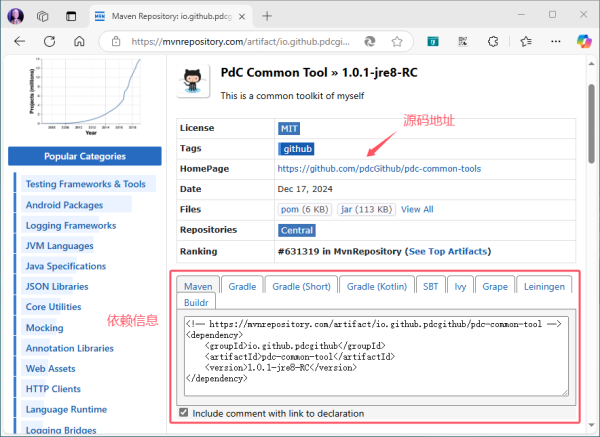Switch to the Ivy tab
600x437 pixels.
[460, 286]
